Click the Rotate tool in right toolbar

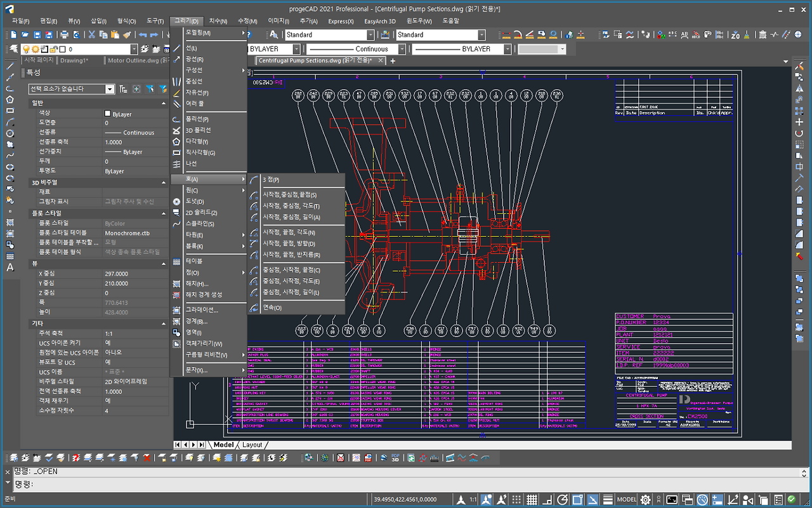(799, 133)
